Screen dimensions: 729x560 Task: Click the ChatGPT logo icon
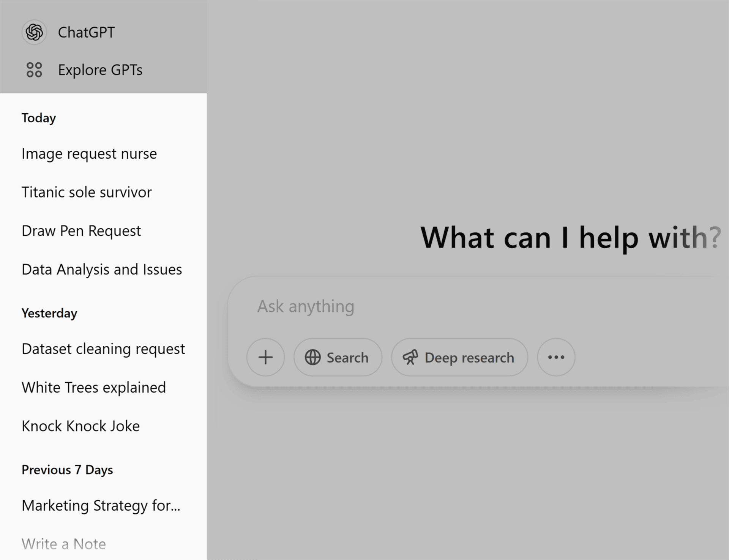coord(34,32)
